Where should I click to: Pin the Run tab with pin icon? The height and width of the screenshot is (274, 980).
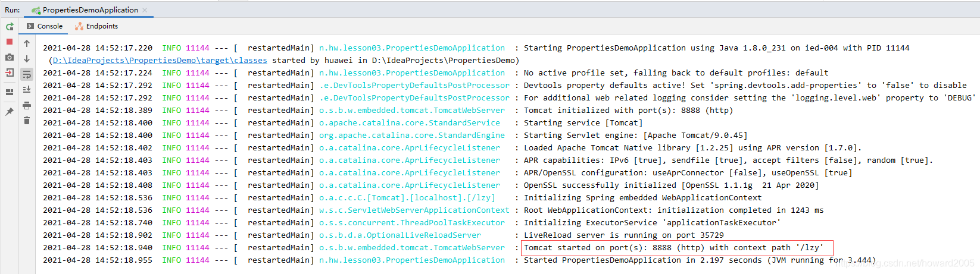coord(10,111)
